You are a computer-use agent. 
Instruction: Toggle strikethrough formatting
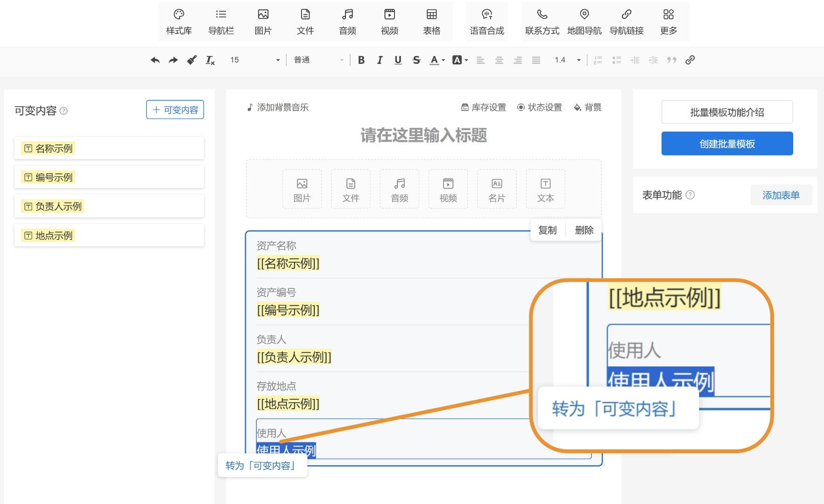416,60
